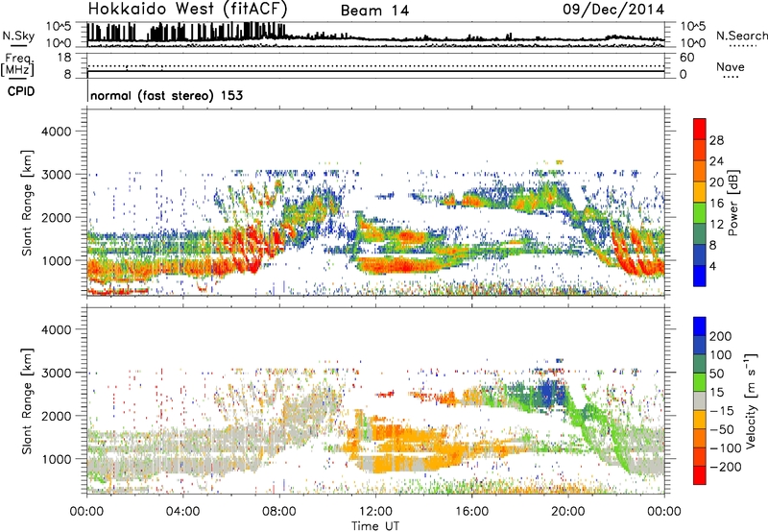Pick the Power colorbar 8–12 dB teal swatch
Image resolution: width=768 pixels, height=532 pixels.
[x=700, y=233]
